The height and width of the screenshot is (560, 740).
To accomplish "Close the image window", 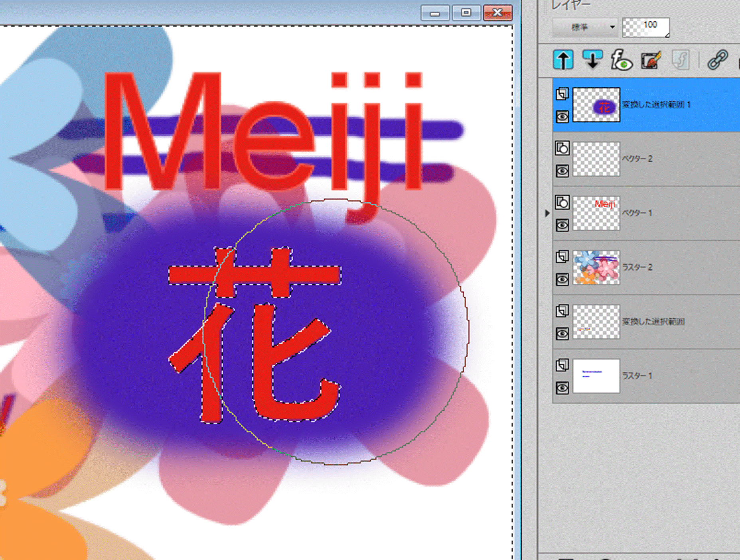I will coord(497,13).
